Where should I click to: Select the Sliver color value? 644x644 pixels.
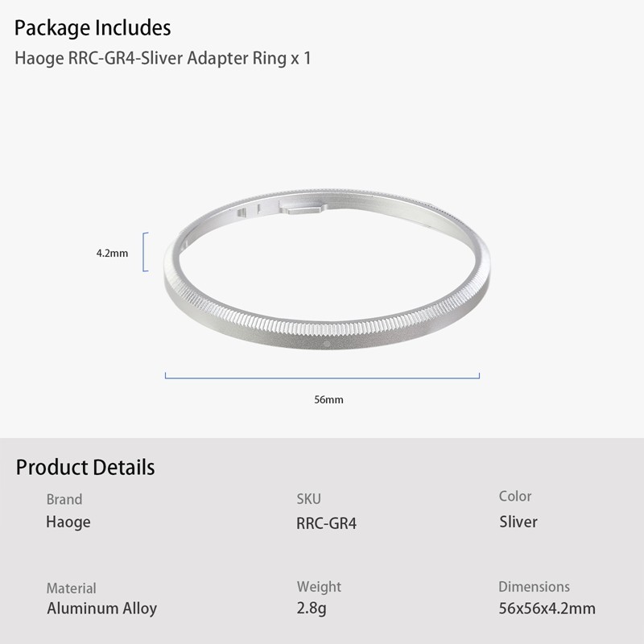[x=518, y=522]
